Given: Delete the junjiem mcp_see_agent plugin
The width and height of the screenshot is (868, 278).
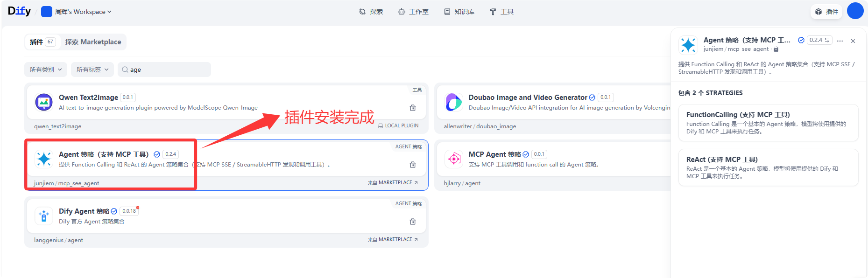Looking at the screenshot, I should click(x=413, y=165).
